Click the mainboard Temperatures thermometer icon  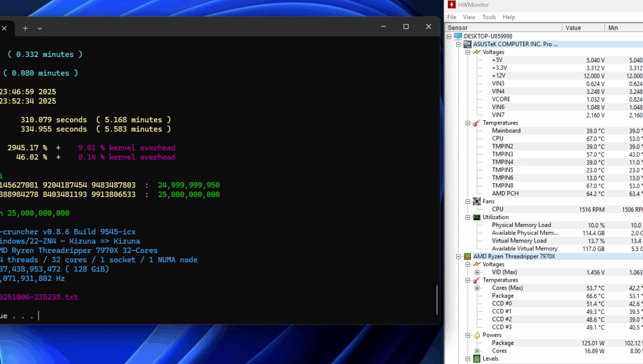coord(476,123)
